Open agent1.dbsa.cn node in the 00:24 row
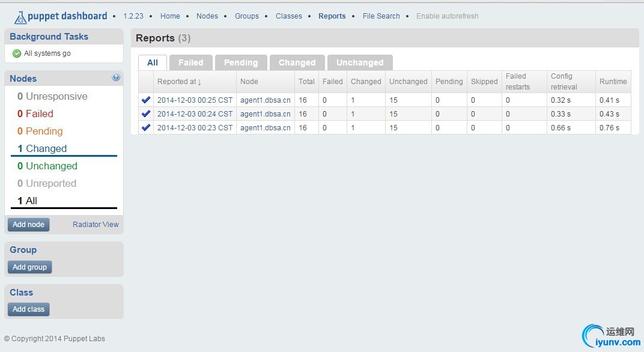 266,114
